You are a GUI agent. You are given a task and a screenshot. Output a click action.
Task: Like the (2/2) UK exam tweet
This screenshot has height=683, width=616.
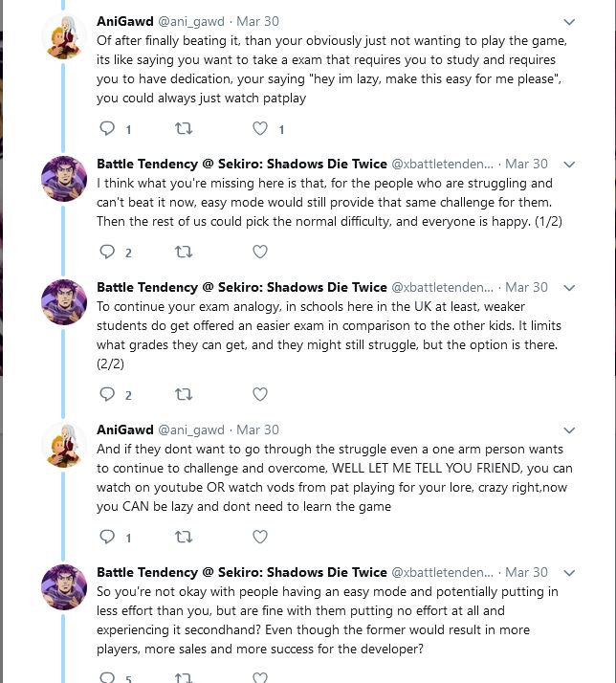[260, 394]
